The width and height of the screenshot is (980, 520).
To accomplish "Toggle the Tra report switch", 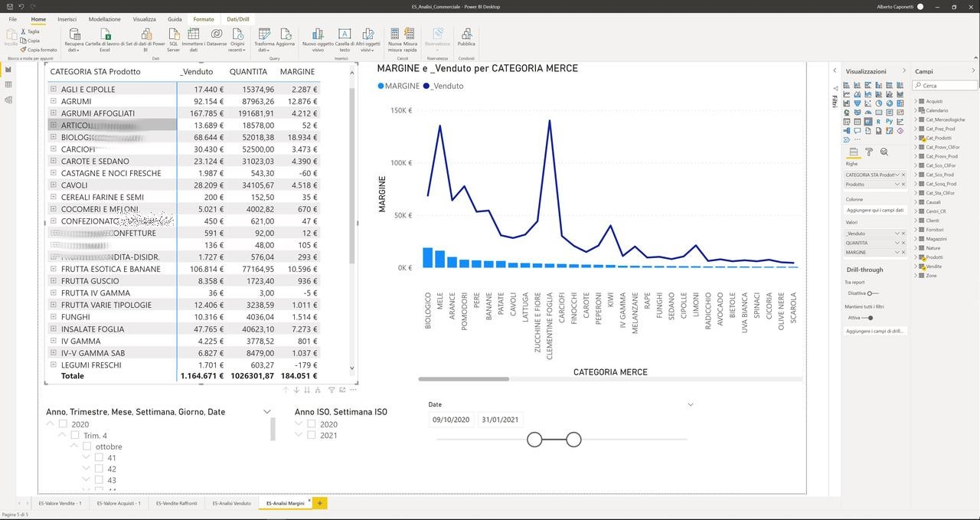I will (x=871, y=293).
